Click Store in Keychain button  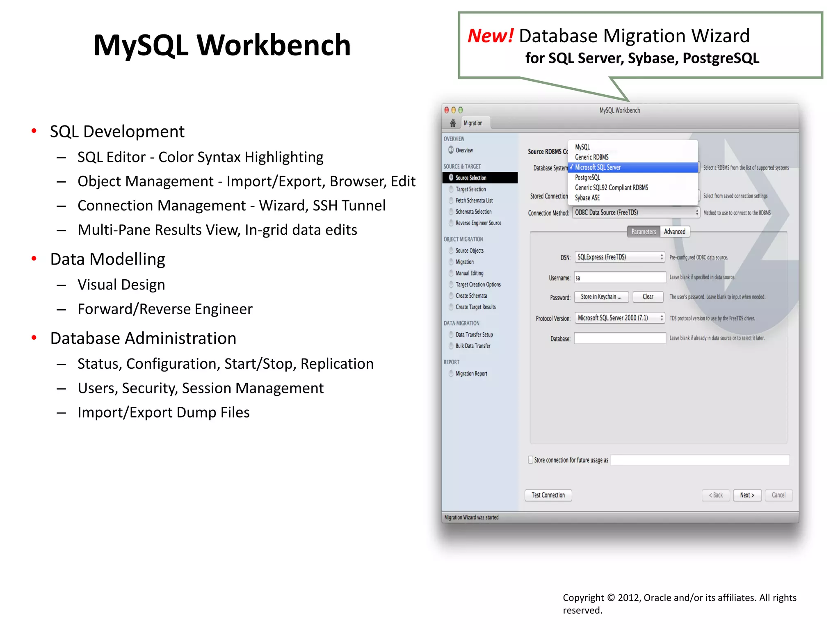601,297
